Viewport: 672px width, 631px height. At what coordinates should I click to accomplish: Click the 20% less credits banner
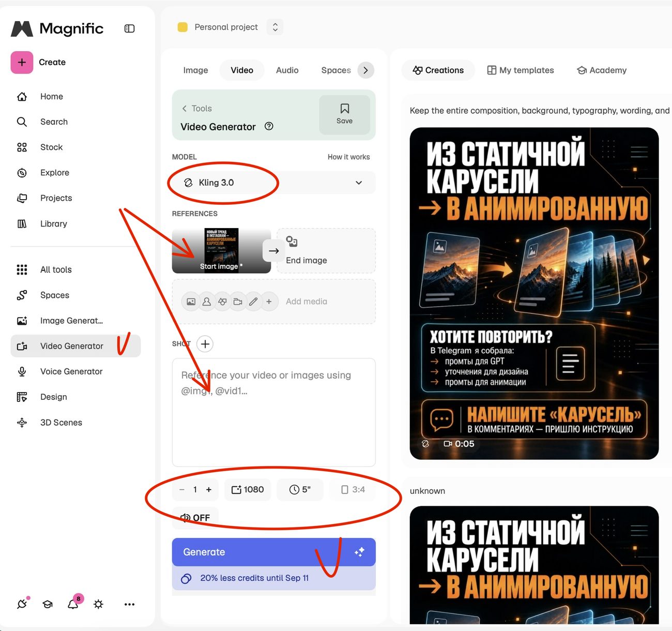click(x=274, y=578)
